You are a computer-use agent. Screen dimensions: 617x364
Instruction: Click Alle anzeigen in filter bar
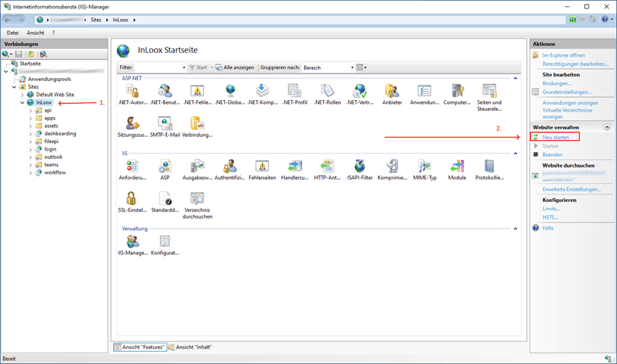(x=235, y=68)
